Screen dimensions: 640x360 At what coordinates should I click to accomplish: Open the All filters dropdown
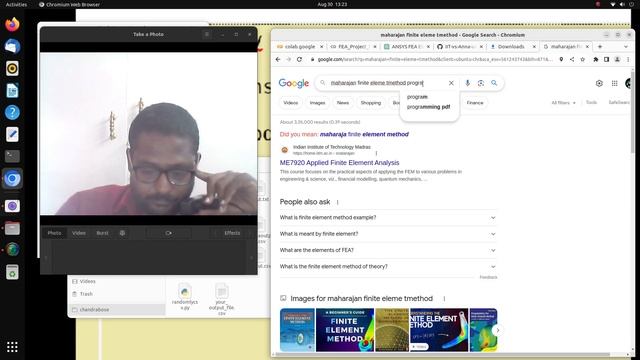point(563,103)
